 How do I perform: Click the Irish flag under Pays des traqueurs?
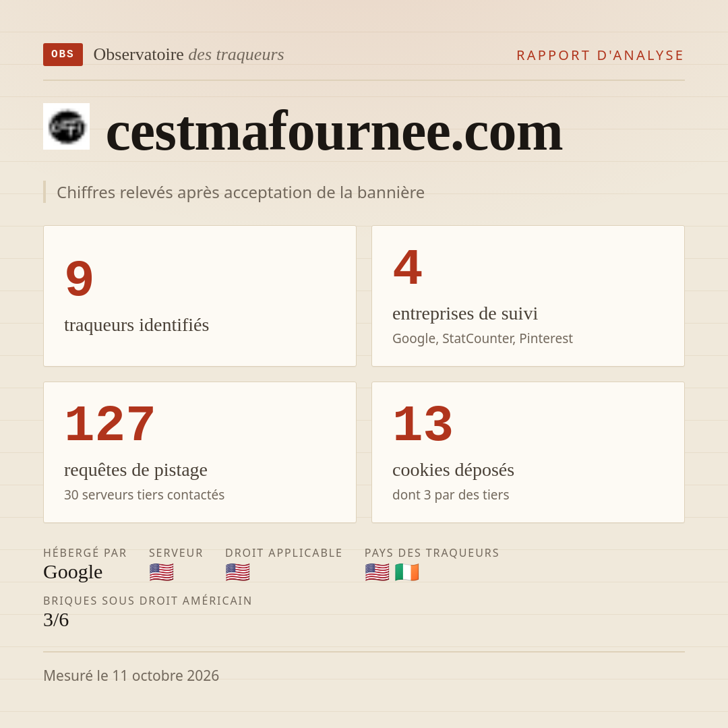[406, 572]
